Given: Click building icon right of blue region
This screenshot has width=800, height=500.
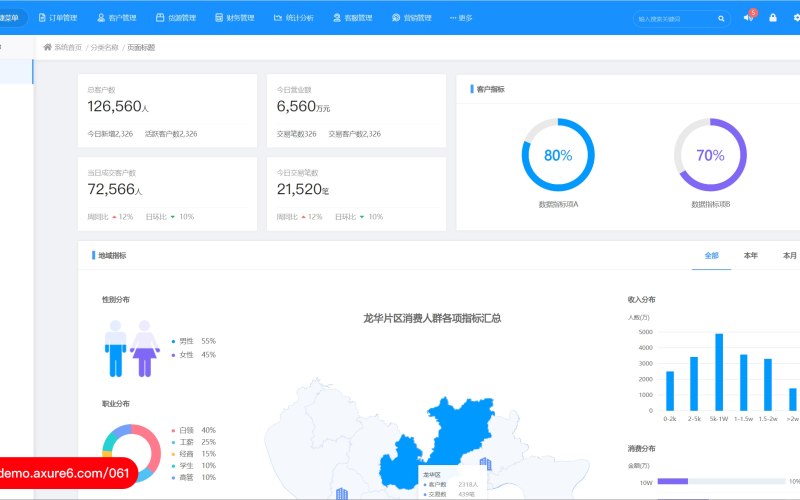Looking at the screenshot, I should tap(486, 464).
